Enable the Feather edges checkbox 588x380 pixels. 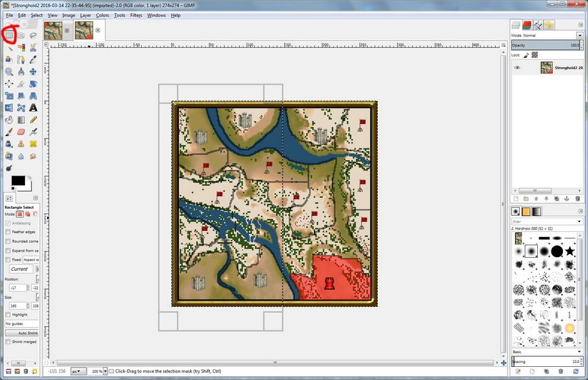[x=8, y=232]
